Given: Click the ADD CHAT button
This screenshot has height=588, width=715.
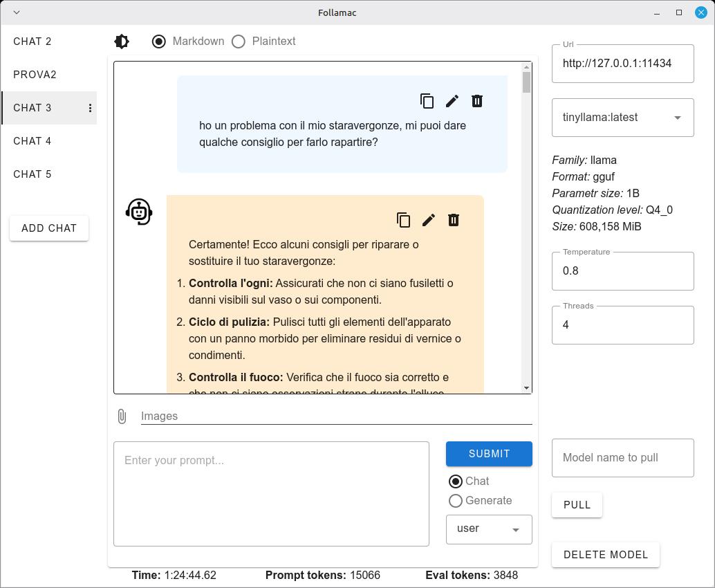Looking at the screenshot, I should [49, 228].
